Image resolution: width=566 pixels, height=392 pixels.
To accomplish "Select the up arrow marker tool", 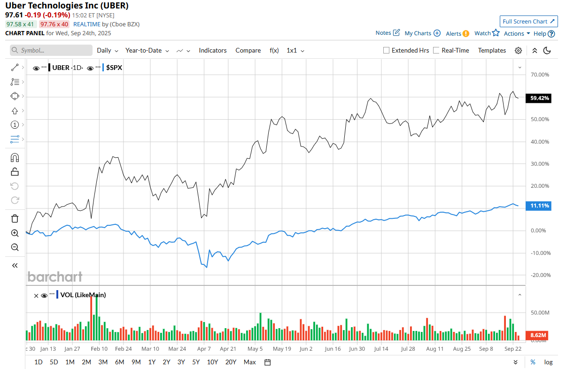I will (x=14, y=111).
